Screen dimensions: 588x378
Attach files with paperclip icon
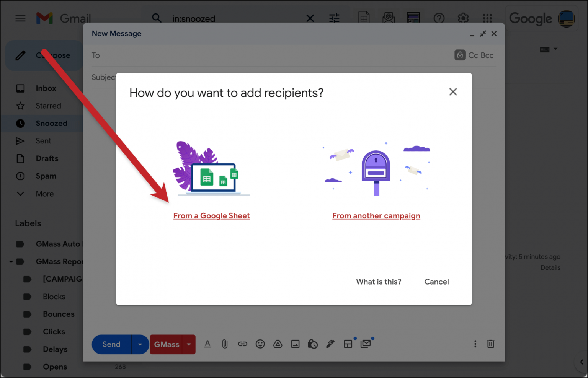tap(225, 344)
